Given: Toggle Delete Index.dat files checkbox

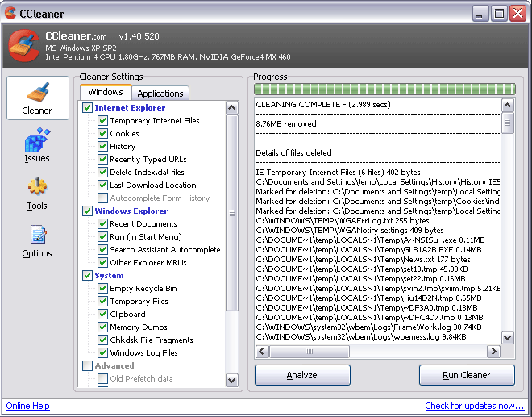Looking at the screenshot, I should tap(103, 172).
